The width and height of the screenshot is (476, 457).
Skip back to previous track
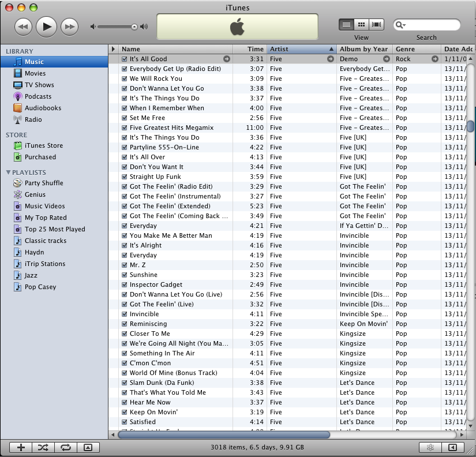pyautogui.click(x=23, y=27)
